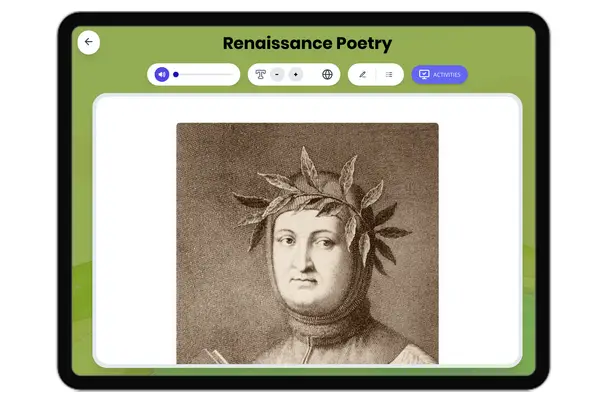Click the ACTIVITIES text label
Image resolution: width=600 pixels, height=400 pixels.
pyautogui.click(x=447, y=74)
